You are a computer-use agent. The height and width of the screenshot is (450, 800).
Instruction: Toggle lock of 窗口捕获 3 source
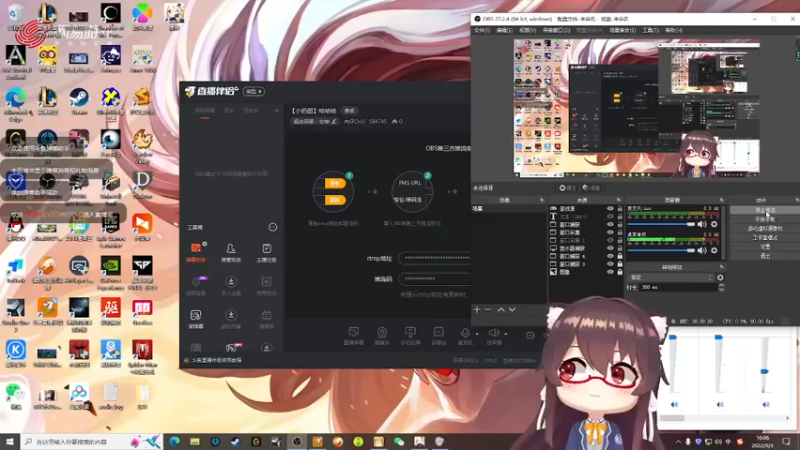(x=620, y=264)
